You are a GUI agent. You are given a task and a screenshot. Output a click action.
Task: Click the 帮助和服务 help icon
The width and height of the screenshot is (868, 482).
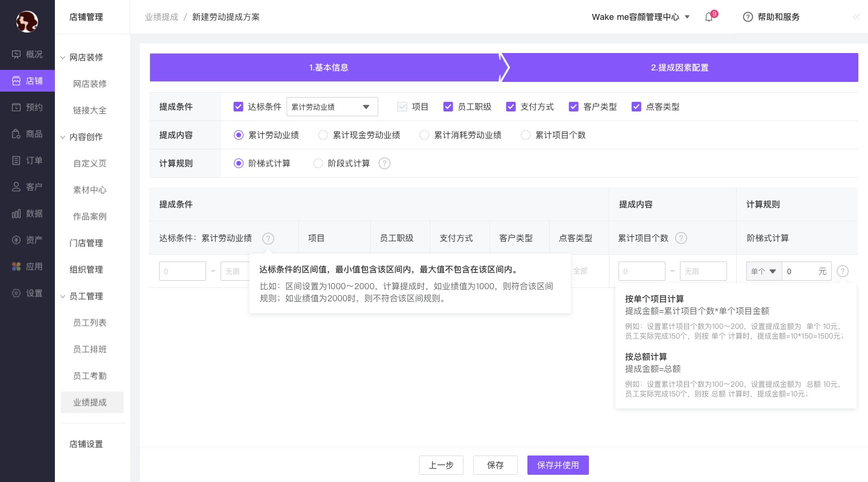point(748,17)
